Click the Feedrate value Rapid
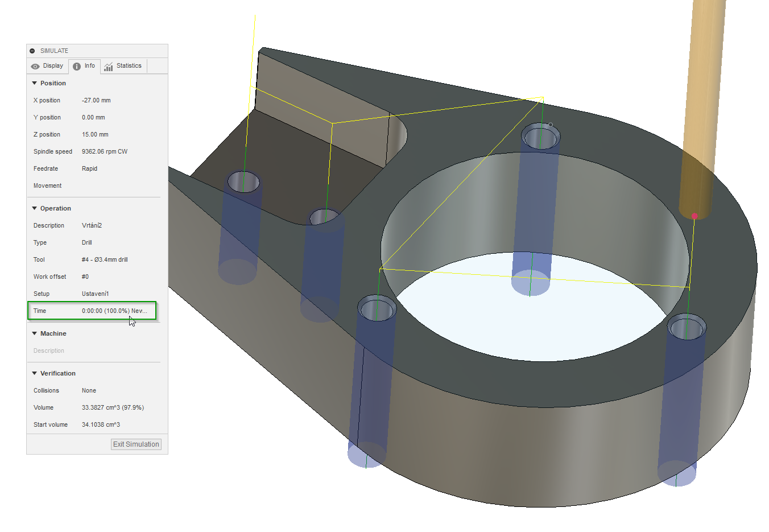This screenshot has width=769, height=532. [89, 168]
